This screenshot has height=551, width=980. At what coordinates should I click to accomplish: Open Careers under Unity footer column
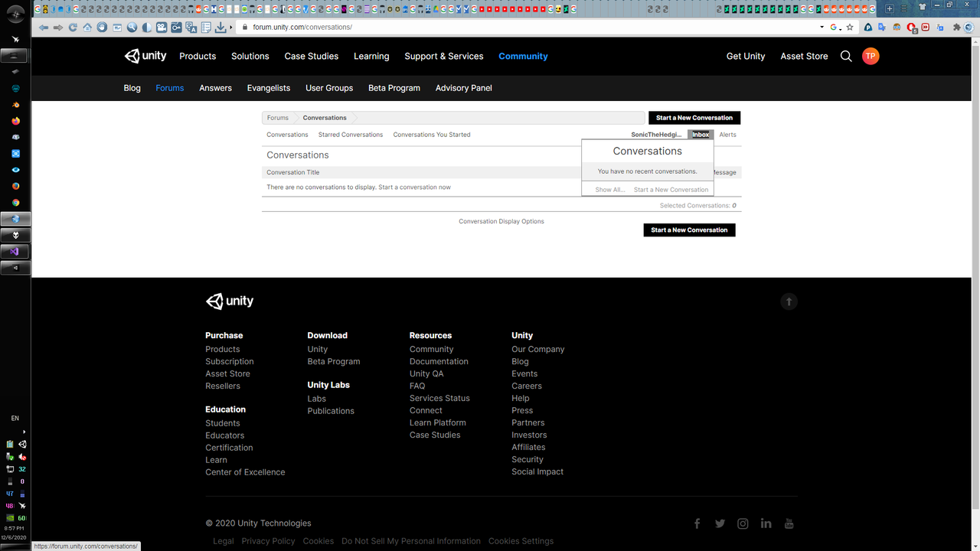click(x=527, y=386)
